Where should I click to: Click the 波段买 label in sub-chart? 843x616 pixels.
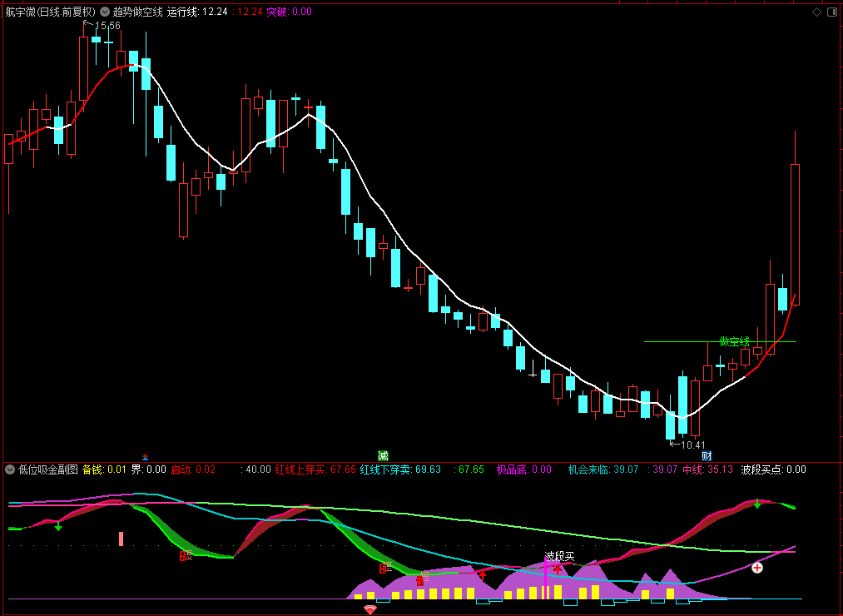tap(560, 556)
